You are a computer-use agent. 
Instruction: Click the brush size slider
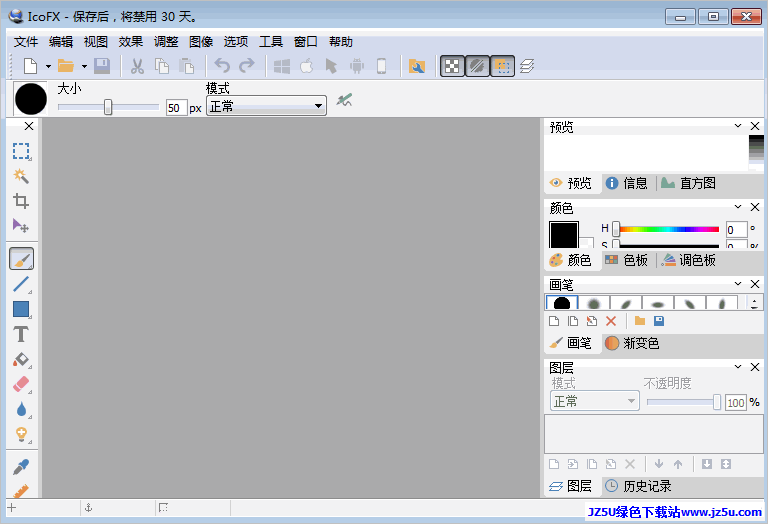(x=108, y=107)
